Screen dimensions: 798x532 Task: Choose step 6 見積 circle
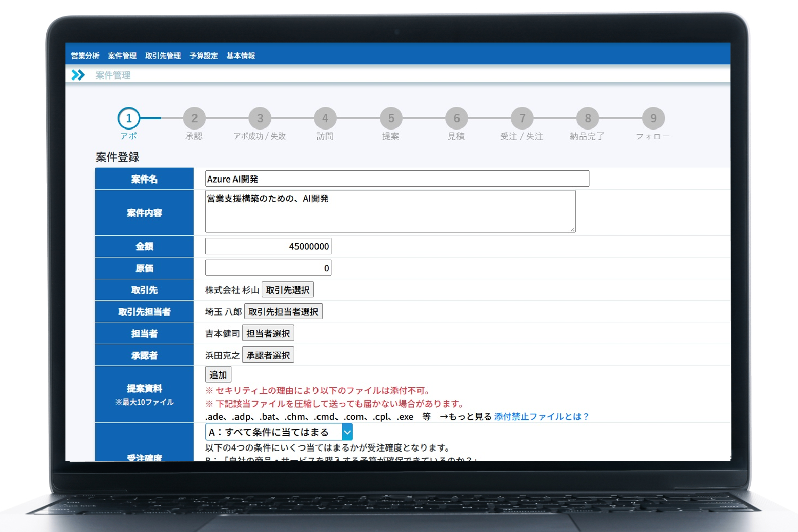456,118
